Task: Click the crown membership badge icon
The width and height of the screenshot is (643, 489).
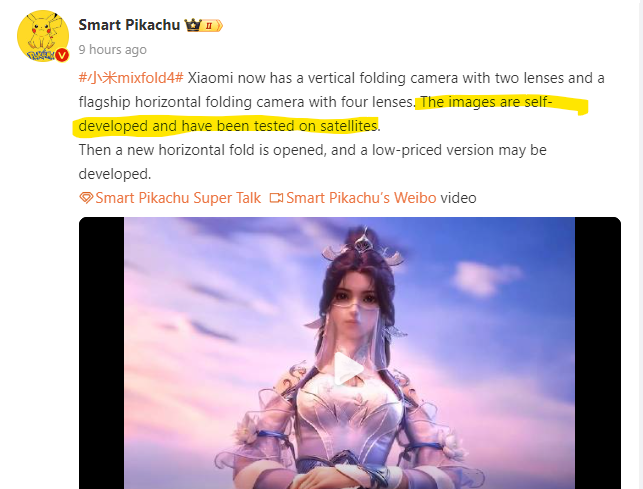Action: 192,25
